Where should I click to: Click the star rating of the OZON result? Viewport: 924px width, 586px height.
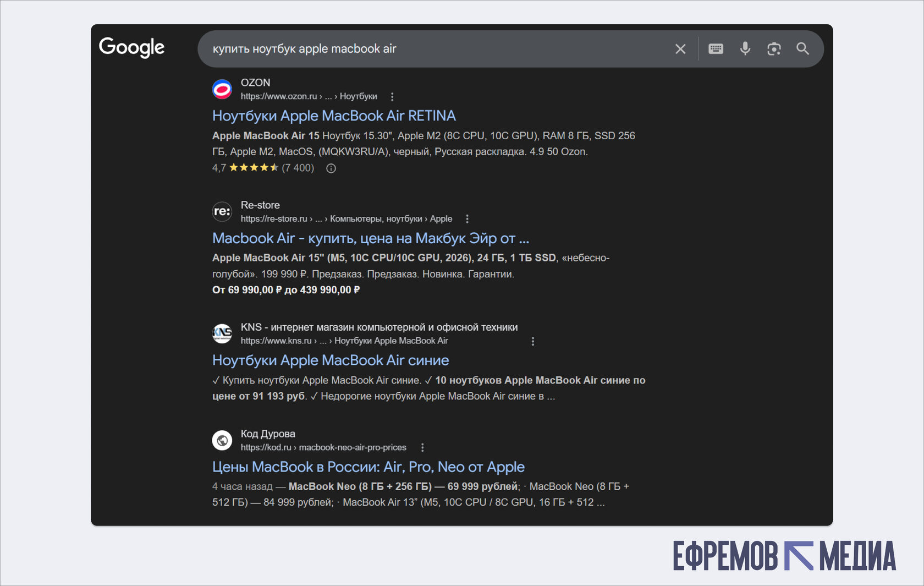click(254, 168)
